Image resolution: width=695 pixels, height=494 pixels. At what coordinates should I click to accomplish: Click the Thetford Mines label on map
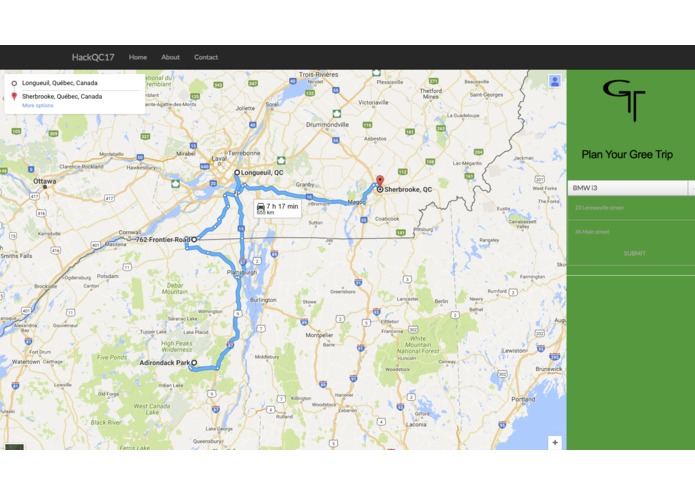coord(431,93)
